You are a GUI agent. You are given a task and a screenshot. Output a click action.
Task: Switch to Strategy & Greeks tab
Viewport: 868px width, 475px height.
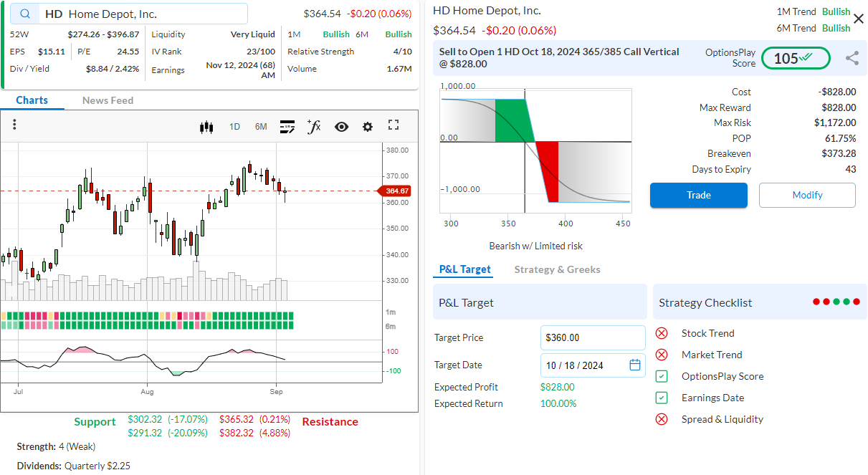tap(557, 269)
